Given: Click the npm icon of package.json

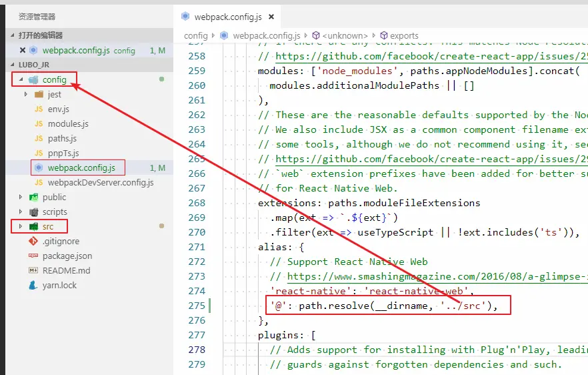Looking at the screenshot, I should tap(33, 256).
